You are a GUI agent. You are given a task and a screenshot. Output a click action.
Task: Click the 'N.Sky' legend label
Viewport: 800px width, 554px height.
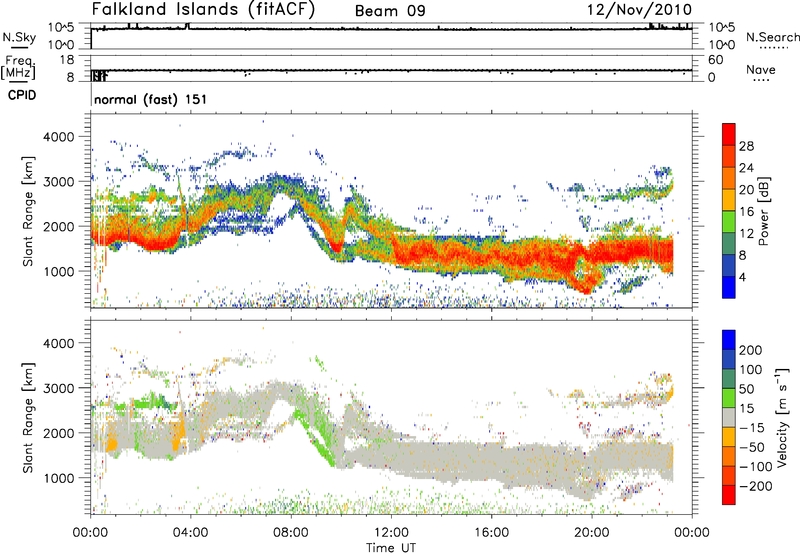[x=19, y=37]
